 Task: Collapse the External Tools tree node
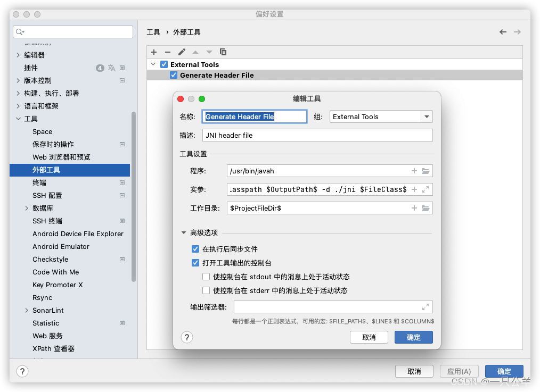coord(153,64)
